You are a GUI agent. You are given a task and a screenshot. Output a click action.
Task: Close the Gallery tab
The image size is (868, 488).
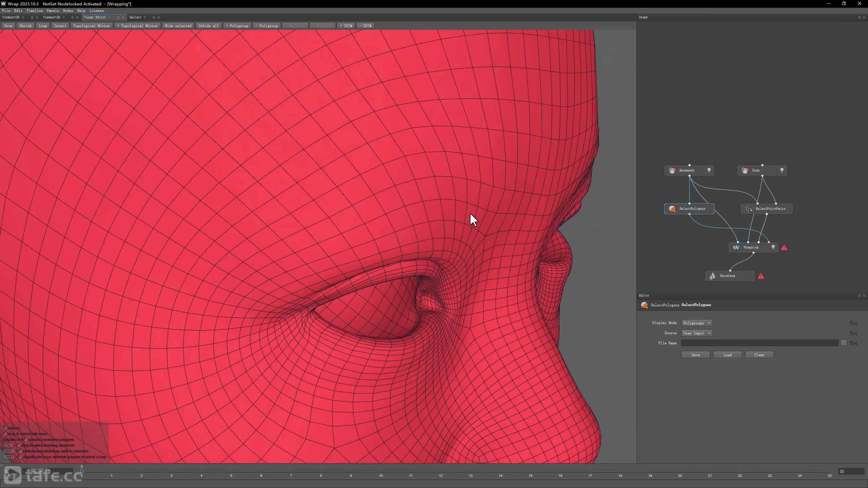tap(159, 17)
